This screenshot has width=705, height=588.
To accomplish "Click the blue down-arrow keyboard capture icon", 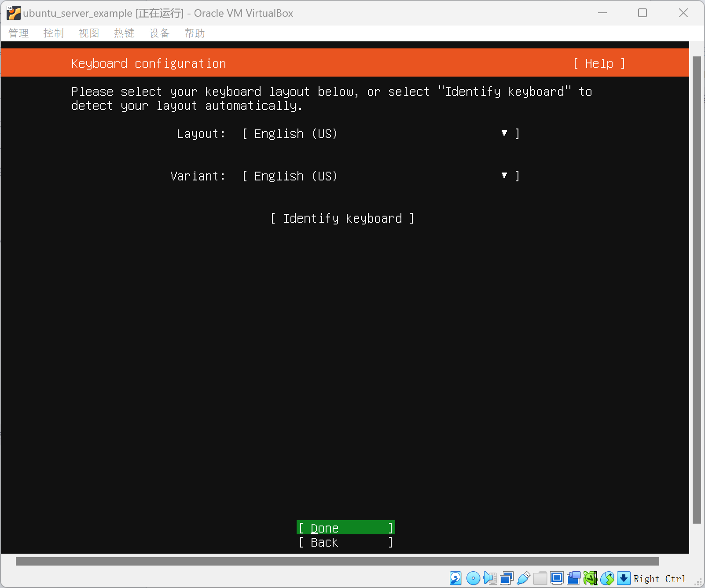I will click(x=624, y=578).
